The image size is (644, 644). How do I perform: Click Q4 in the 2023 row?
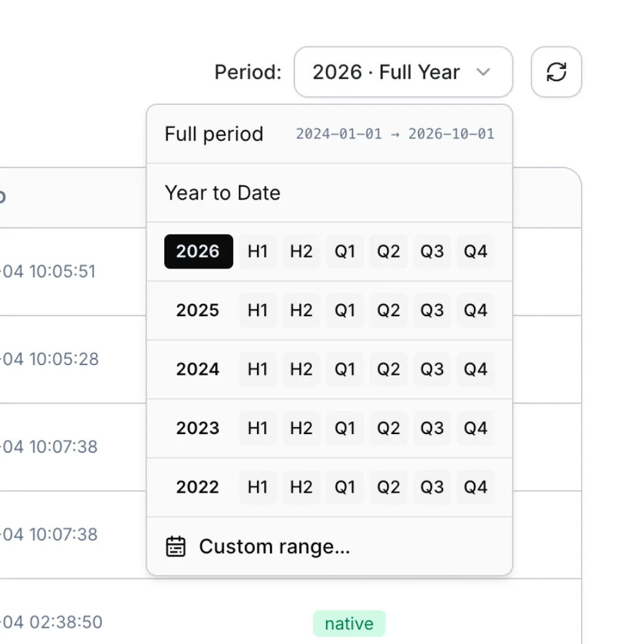[476, 428]
